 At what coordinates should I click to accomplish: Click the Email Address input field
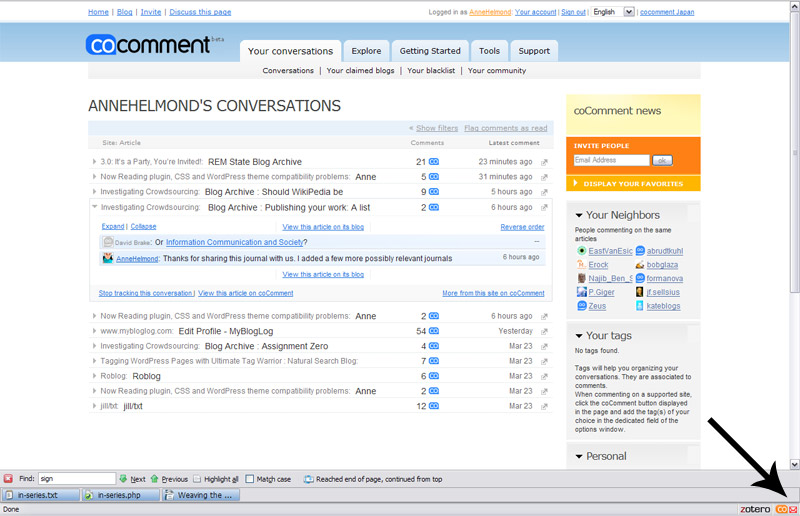coord(611,160)
